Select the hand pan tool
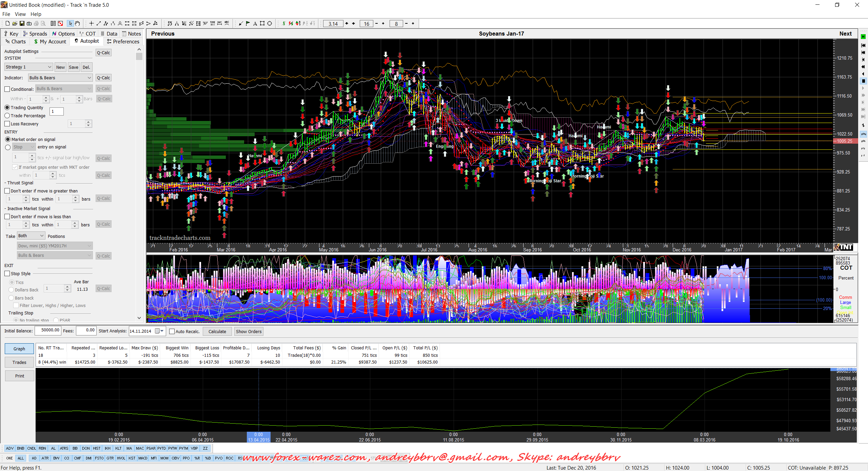The width and height of the screenshot is (868, 471). 78,23
